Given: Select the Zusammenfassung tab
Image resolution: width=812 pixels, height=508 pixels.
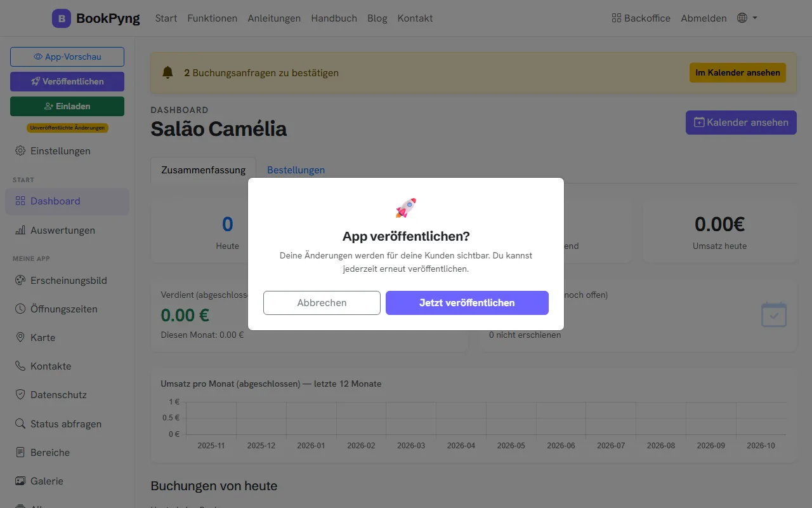Looking at the screenshot, I should tap(203, 170).
